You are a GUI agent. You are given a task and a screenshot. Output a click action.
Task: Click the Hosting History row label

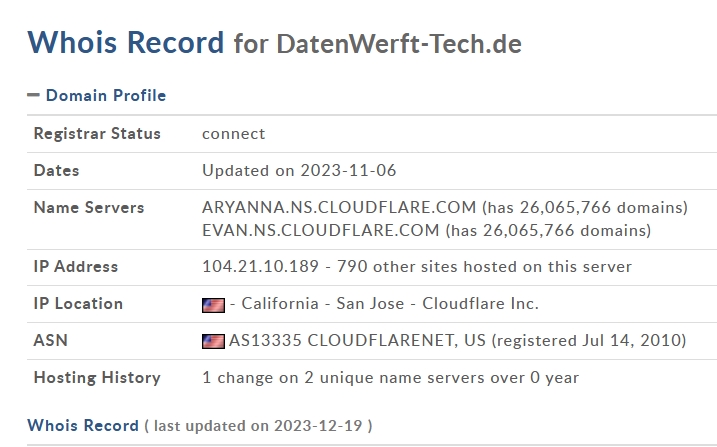tap(97, 378)
